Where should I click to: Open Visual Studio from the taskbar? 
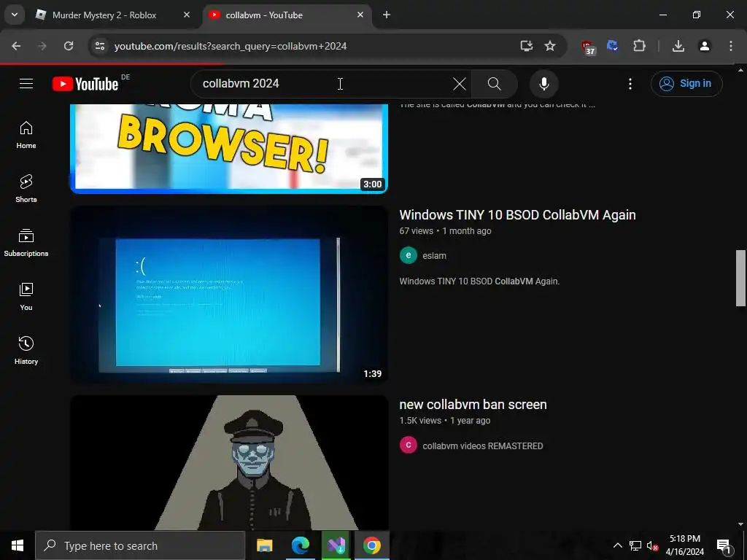point(336,545)
